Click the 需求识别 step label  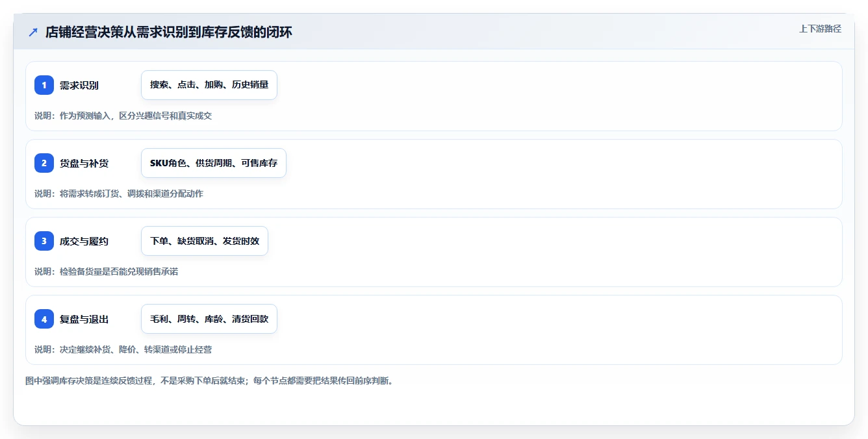coord(79,85)
